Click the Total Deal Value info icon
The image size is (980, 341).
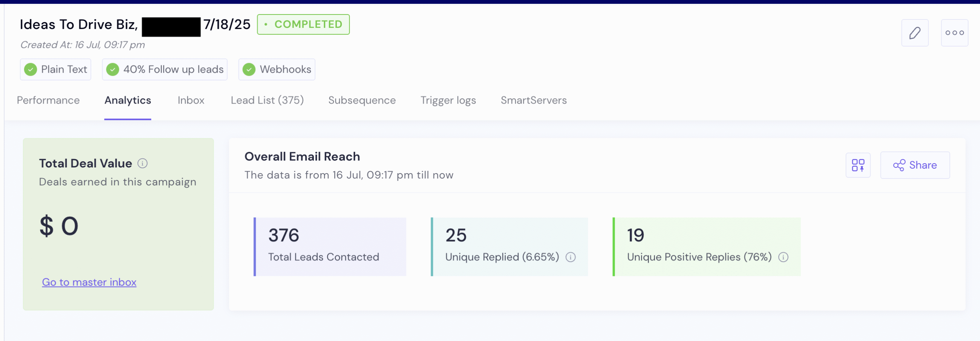coord(142,164)
